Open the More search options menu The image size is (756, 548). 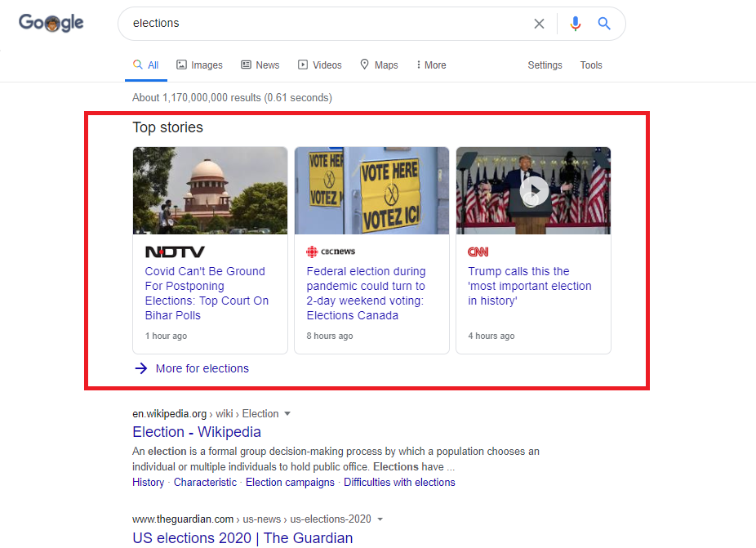[432, 65]
